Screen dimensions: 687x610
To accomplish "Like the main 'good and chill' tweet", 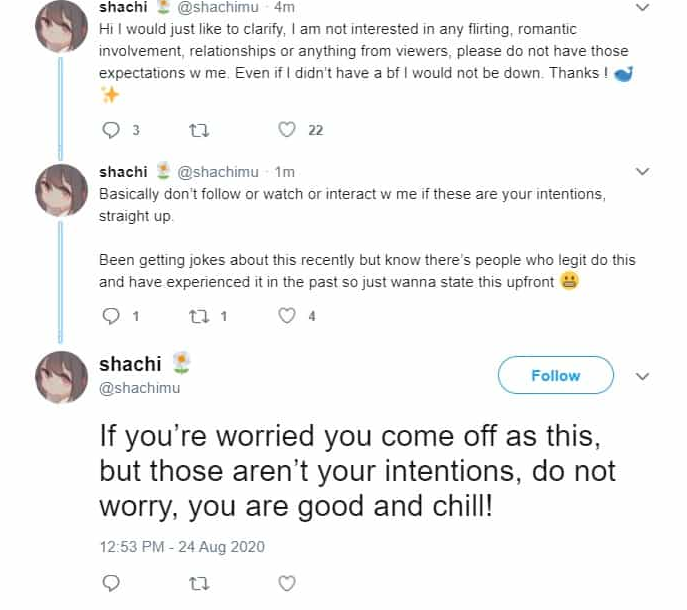I will (287, 582).
